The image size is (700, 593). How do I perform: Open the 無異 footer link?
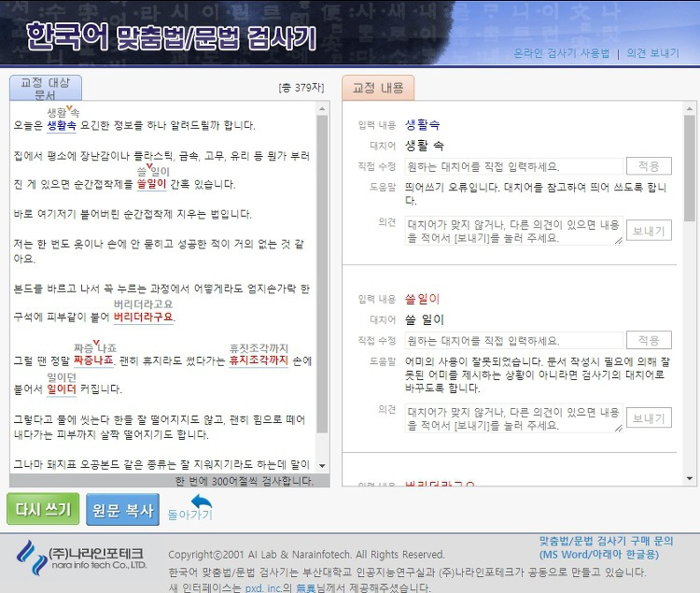tap(306, 588)
